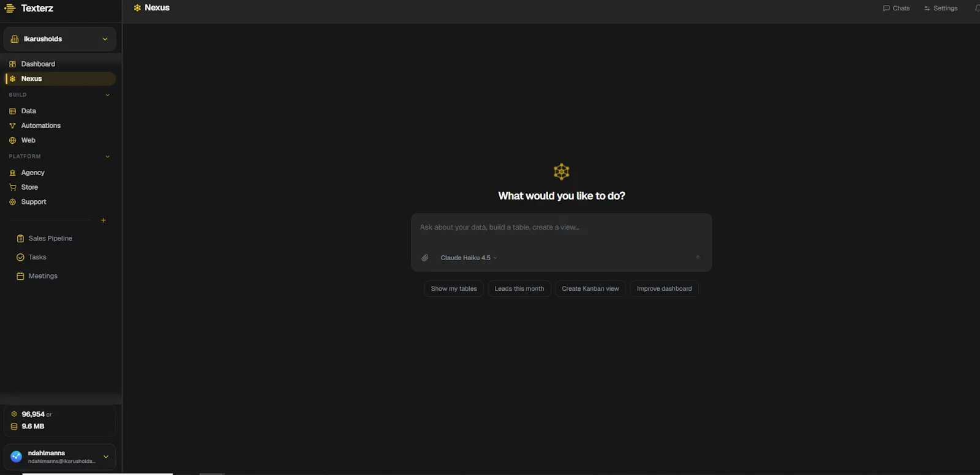This screenshot has width=980, height=475.
Task: Click the Tasks checkmark icon
Action: coord(20,258)
